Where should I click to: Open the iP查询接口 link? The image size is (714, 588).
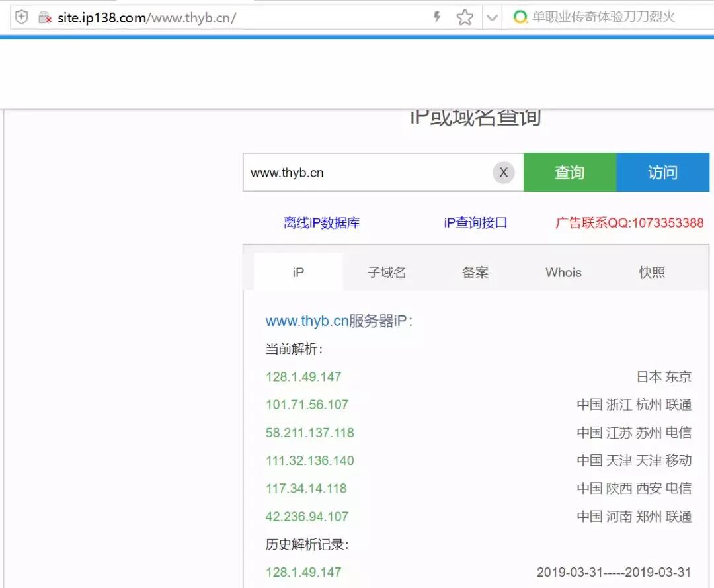[476, 223]
